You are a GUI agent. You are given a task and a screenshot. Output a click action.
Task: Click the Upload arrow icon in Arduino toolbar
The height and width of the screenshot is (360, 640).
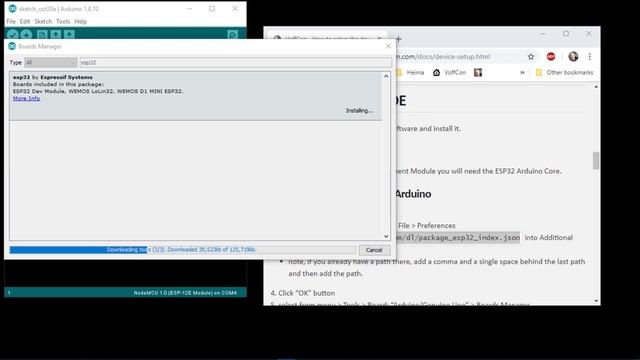pos(27,35)
